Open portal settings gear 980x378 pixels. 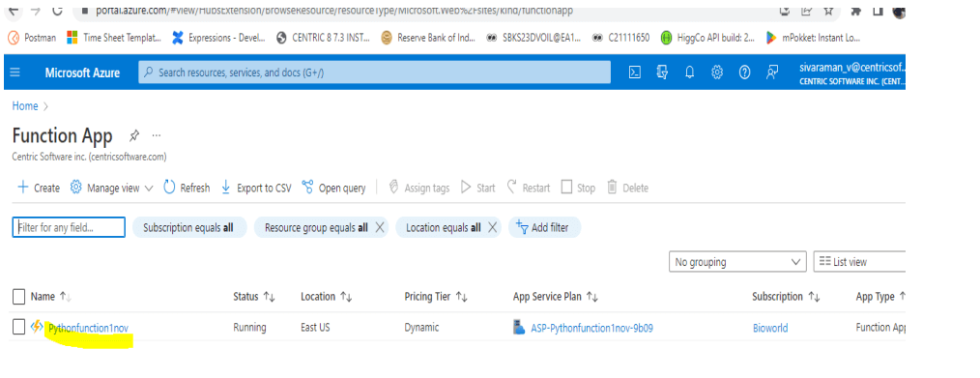tap(717, 73)
